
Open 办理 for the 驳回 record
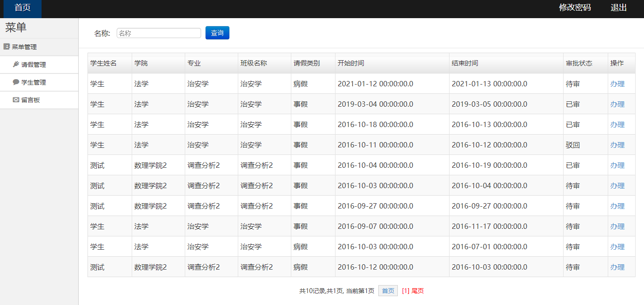617,145
